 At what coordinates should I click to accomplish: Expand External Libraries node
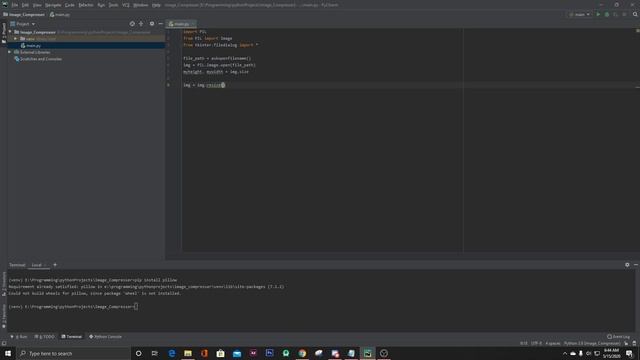(x=9, y=52)
